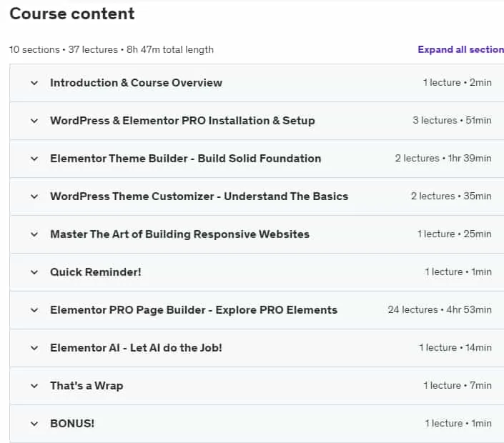Expand chevron beside WordPress Theme Customizer section

click(x=34, y=196)
